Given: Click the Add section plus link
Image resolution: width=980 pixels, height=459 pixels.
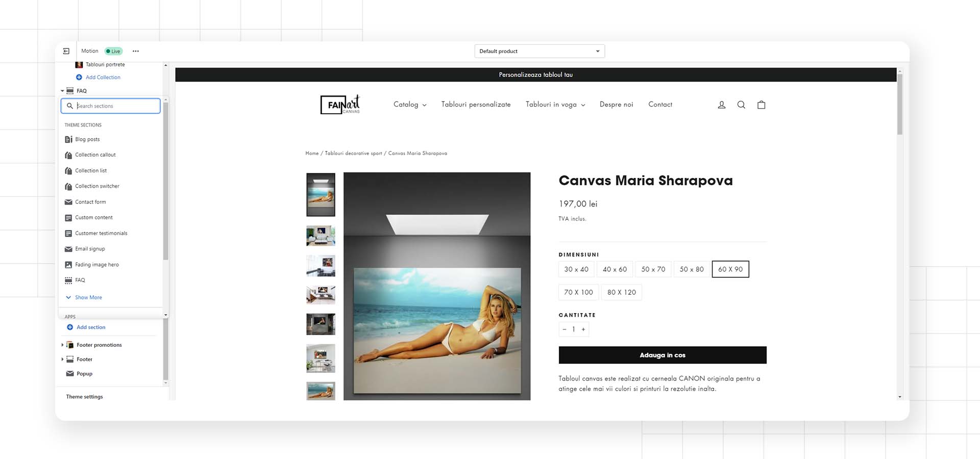Looking at the screenshot, I should click(x=86, y=327).
